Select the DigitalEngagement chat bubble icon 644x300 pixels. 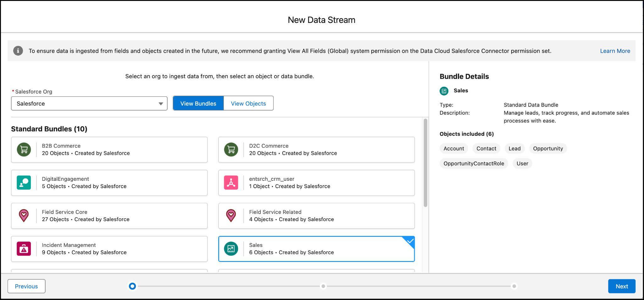[x=24, y=183]
